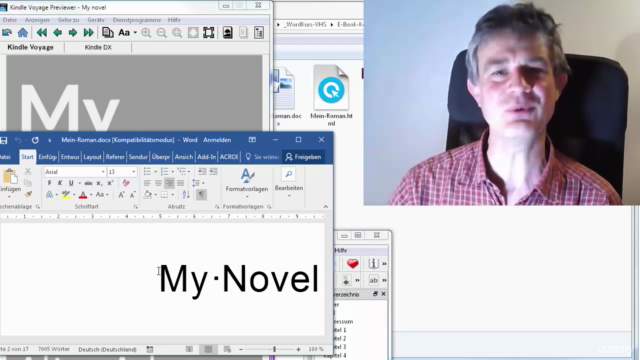
Task: Select the Kindle Voyage device tab
Action: click(31, 47)
